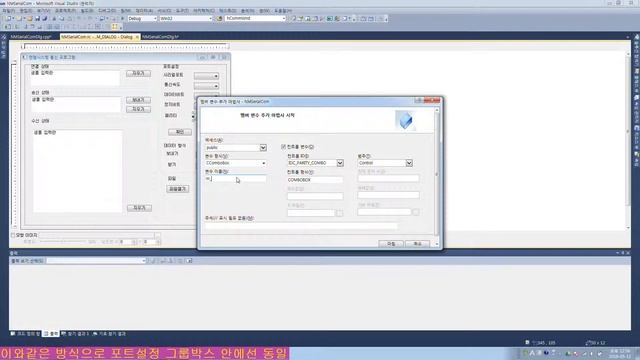Switch to the NMSerialComDlg.h tab
The width and height of the screenshot is (640, 360).
pyautogui.click(x=160, y=37)
